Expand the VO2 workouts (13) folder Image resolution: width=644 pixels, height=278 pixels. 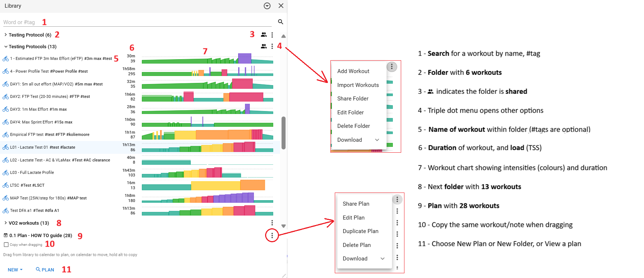5,223
